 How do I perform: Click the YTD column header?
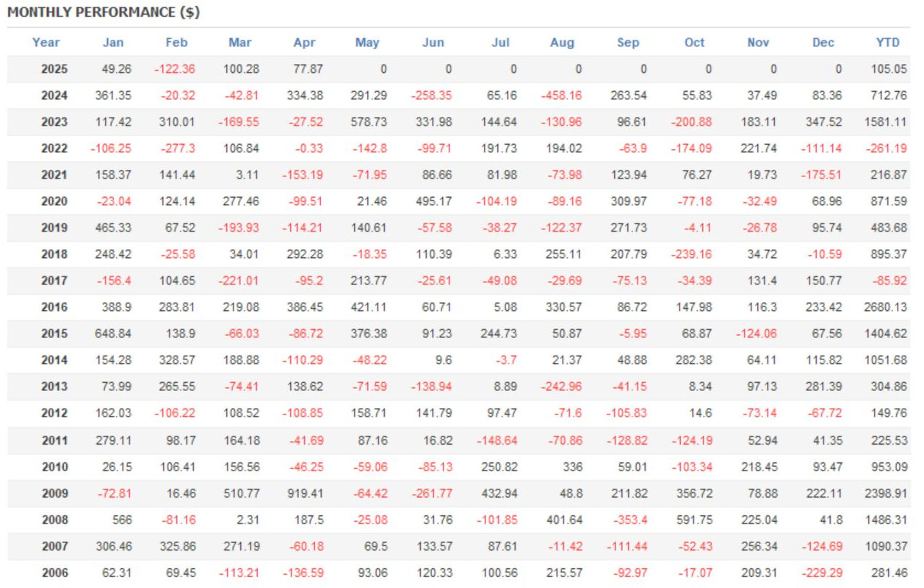pyautogui.click(x=887, y=43)
